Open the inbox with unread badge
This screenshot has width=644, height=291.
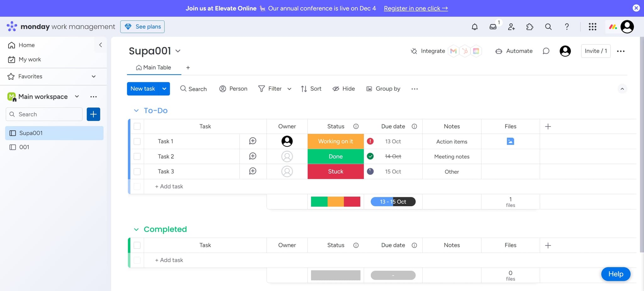493,27
